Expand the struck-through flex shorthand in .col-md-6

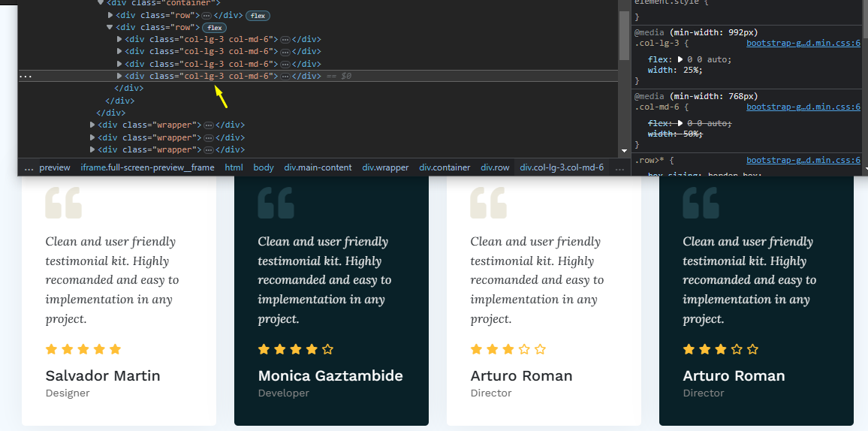click(680, 123)
